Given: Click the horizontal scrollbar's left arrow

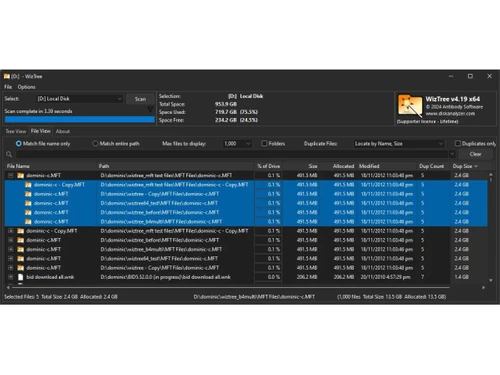Looking at the screenshot, I should (x=8, y=287).
